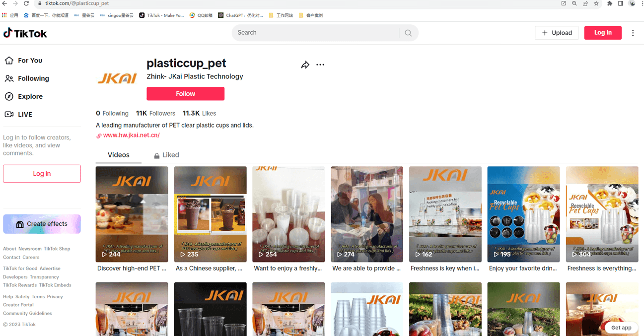
Task: Open the video with 162 views
Action: (x=445, y=214)
